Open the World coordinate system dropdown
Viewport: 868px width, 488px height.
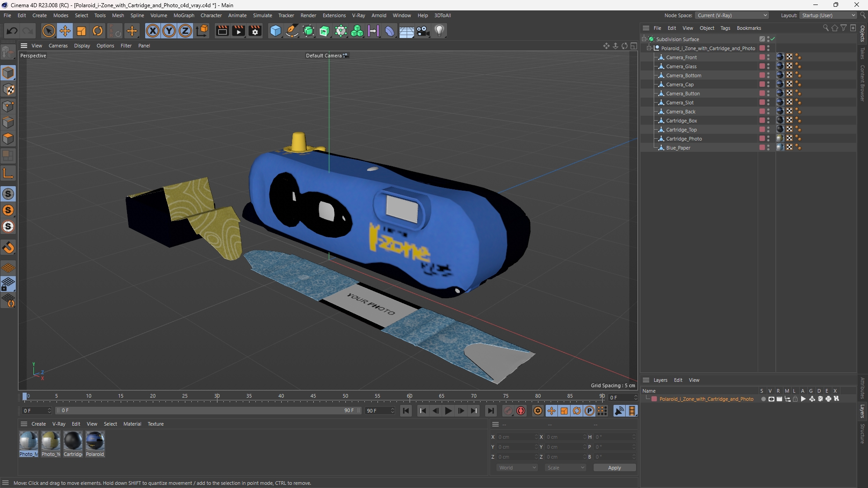517,468
